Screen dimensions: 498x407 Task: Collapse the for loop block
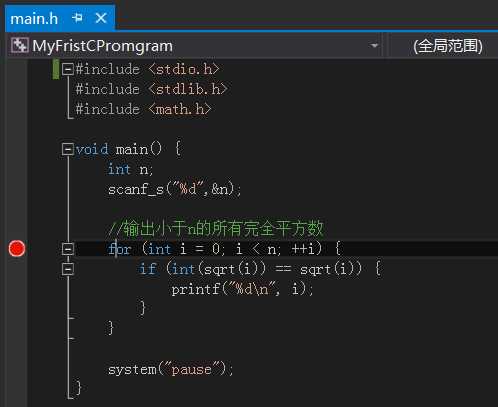coord(68,249)
